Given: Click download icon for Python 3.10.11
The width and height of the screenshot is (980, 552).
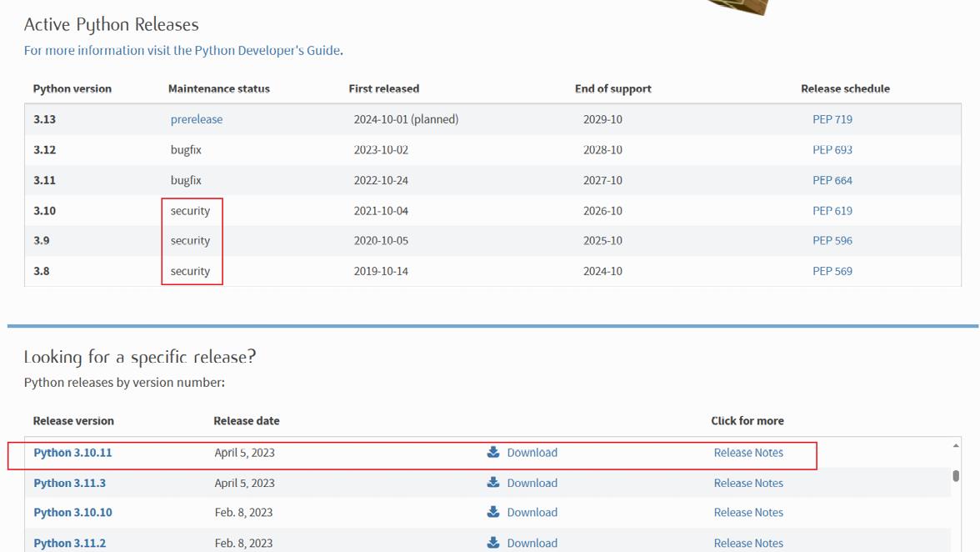Looking at the screenshot, I should coord(493,452).
